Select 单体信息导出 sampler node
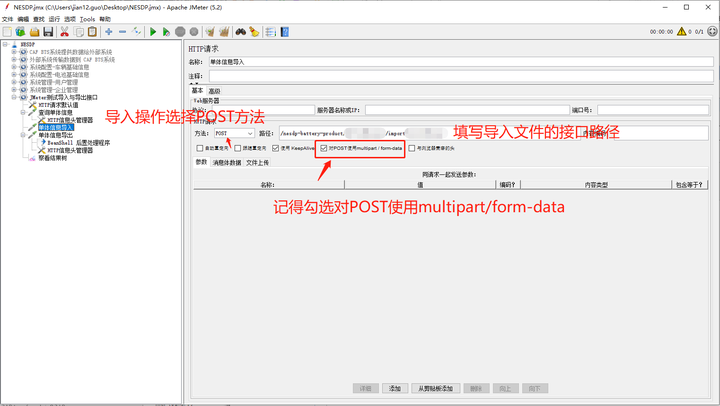Viewport: 720px width, 406px height. click(x=56, y=135)
